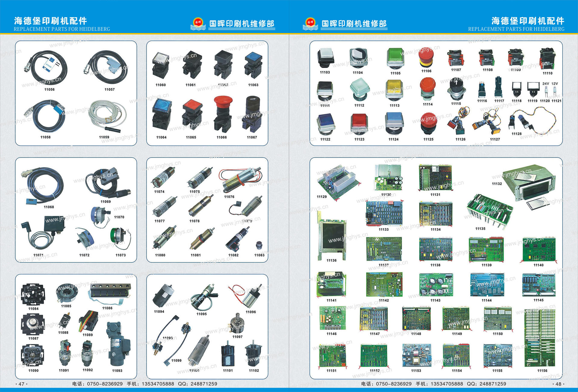Select the circuit board 11133
The height and width of the screenshot is (392, 578).
click(384, 213)
